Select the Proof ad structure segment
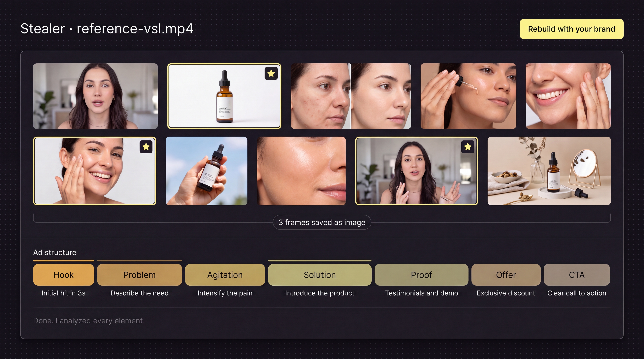This screenshot has height=359, width=644. point(421,275)
